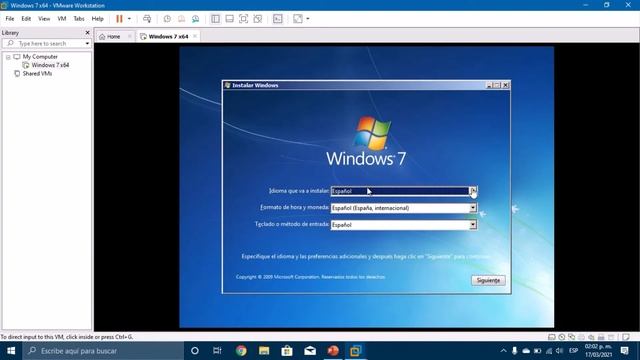The width and height of the screenshot is (640, 360).
Task: Pause the virtual machine
Action: [x=119, y=19]
